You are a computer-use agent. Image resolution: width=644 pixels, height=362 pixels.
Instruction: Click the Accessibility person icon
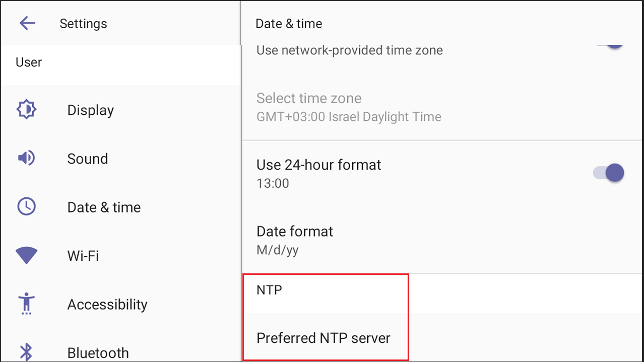[x=26, y=304]
